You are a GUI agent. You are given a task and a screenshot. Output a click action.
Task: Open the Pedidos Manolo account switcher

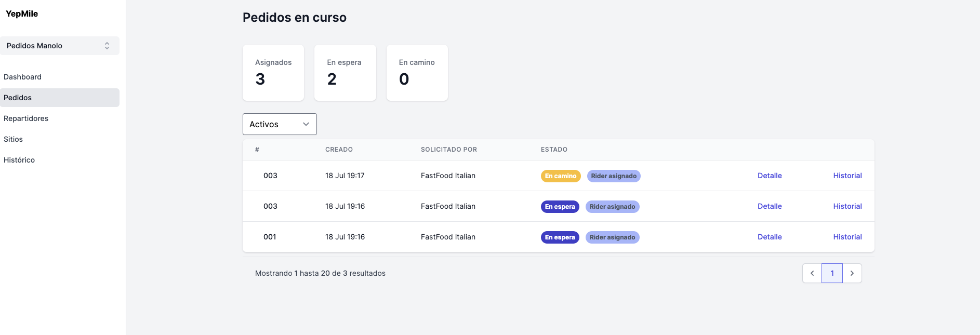[x=59, y=46]
